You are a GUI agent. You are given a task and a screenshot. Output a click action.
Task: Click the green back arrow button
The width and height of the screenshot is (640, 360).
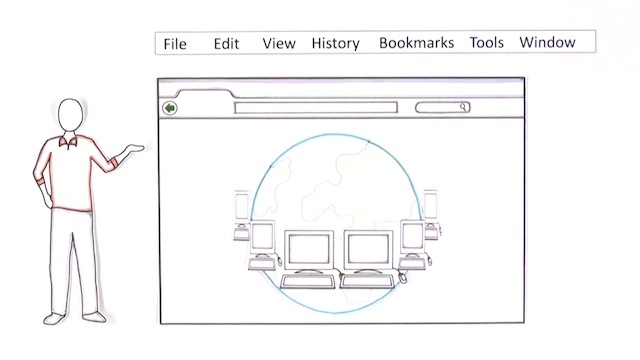tap(170, 108)
